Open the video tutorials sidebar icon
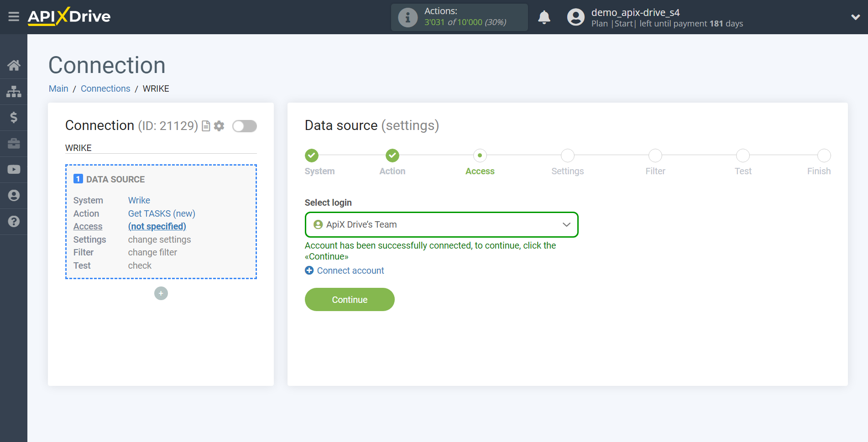The image size is (868, 442). 14,170
